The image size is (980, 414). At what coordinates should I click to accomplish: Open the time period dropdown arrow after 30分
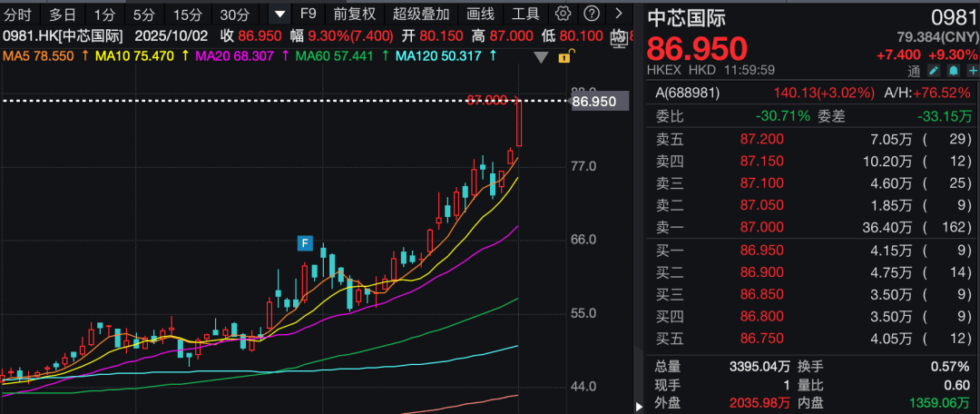279,14
